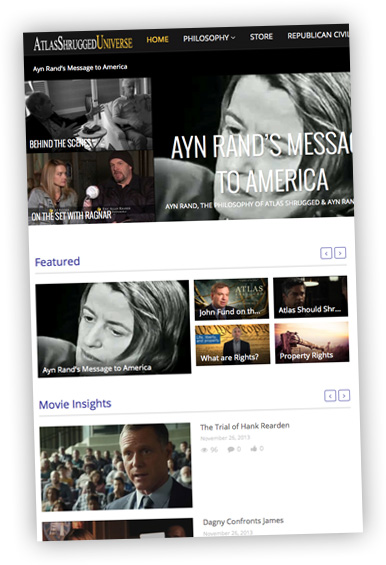Open John Fund featured thumbnail
Image resolution: width=386 pixels, height=565 pixels.
231,299
